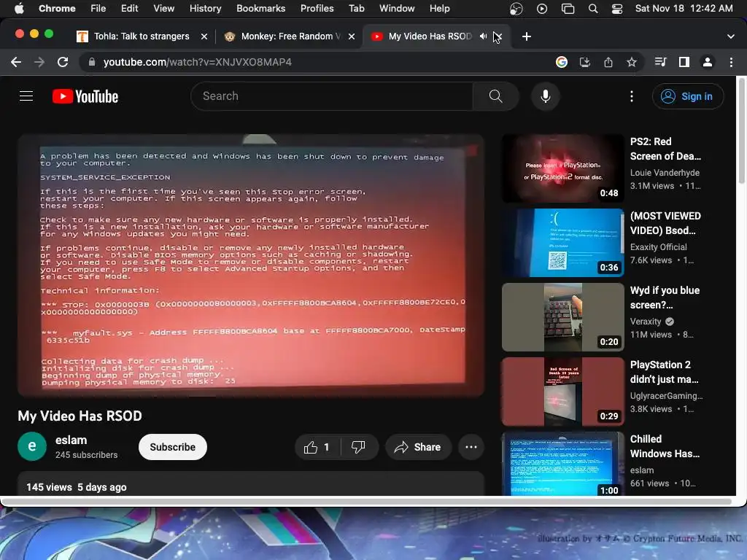Click the Sign in button

687,96
